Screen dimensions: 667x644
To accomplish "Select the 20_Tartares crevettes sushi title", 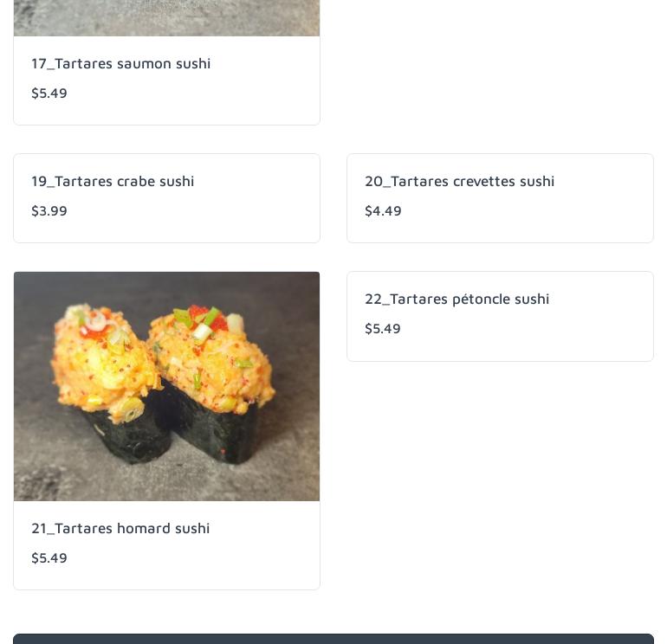I will click(459, 181).
